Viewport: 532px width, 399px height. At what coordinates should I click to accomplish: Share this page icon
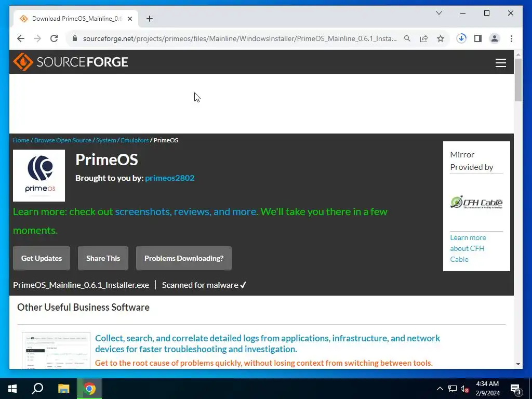coord(424,38)
